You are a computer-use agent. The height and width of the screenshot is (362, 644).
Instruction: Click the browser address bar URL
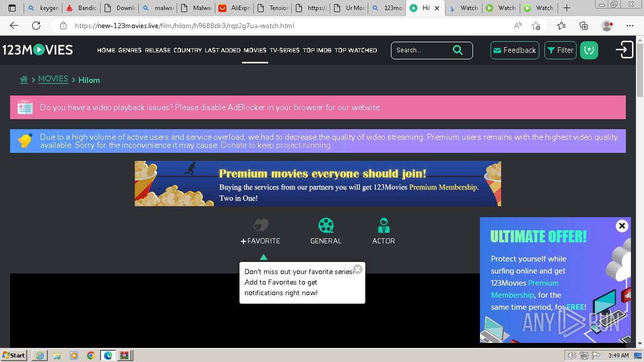[185, 26]
